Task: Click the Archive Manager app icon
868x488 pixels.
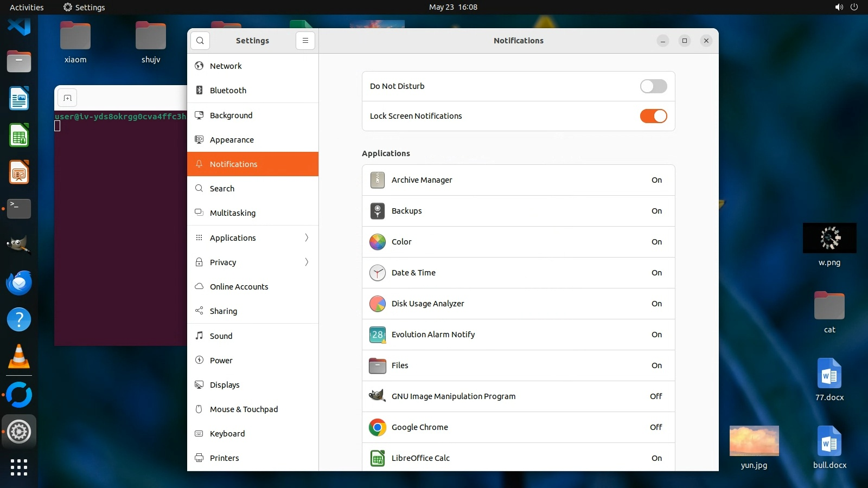Action: (378, 180)
